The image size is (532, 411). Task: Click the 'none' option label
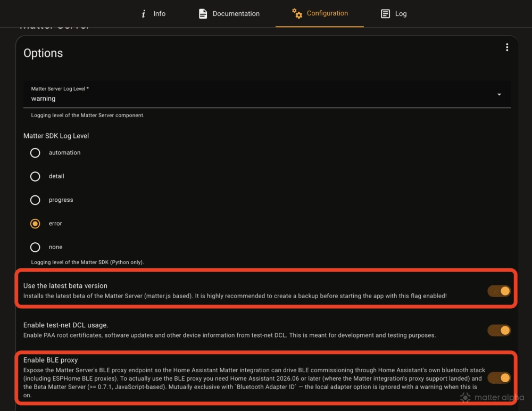coord(55,247)
